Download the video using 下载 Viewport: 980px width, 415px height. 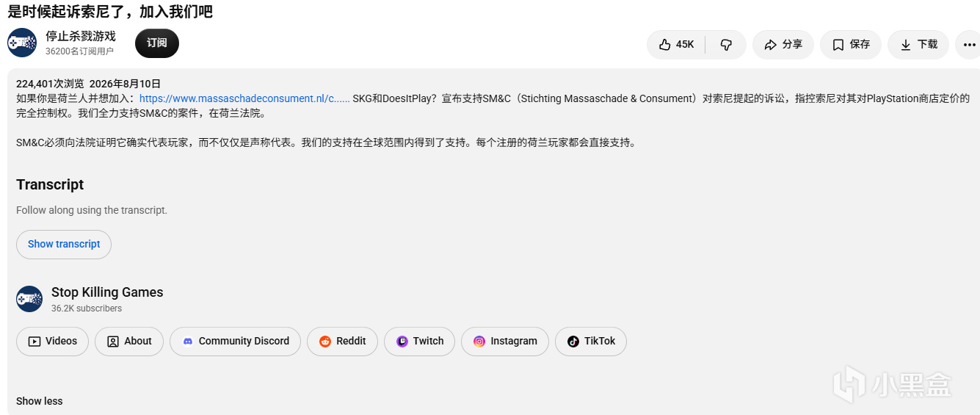point(918,45)
